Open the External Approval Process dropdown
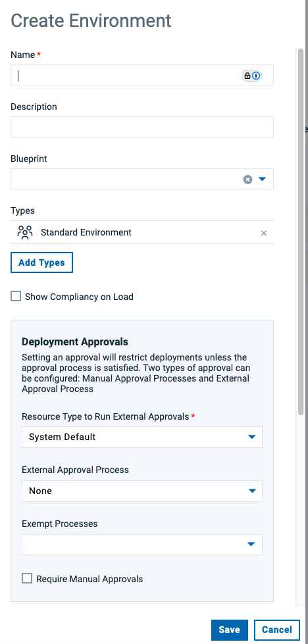 pyautogui.click(x=142, y=491)
